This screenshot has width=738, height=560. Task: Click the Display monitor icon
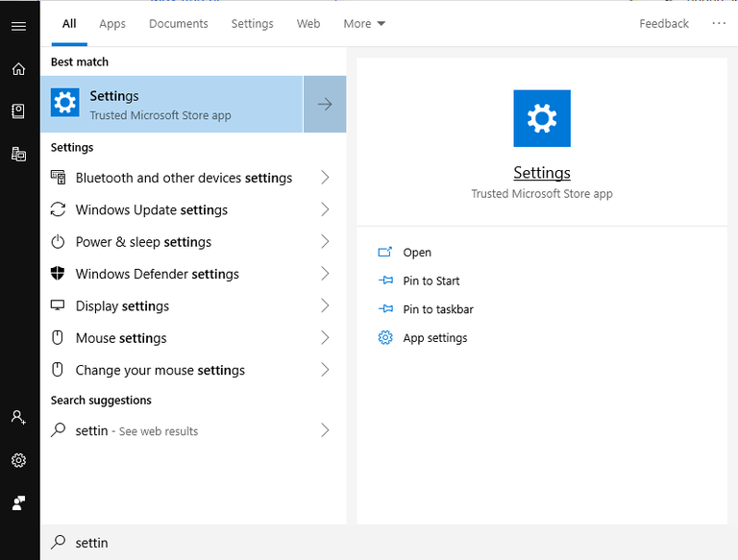[58, 305]
